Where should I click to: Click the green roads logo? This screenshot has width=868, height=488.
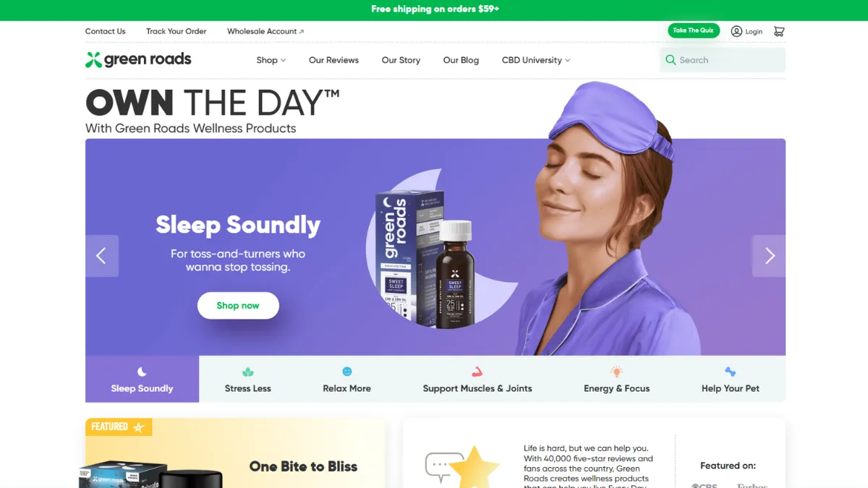pos(138,60)
